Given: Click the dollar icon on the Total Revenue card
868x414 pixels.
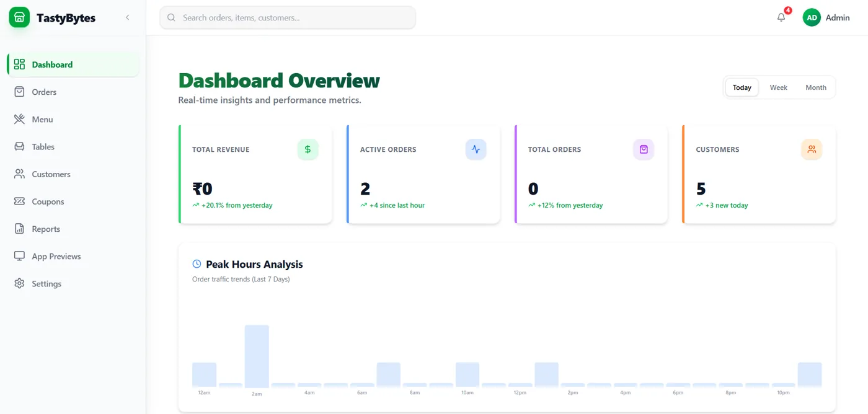Looking at the screenshot, I should click(308, 149).
